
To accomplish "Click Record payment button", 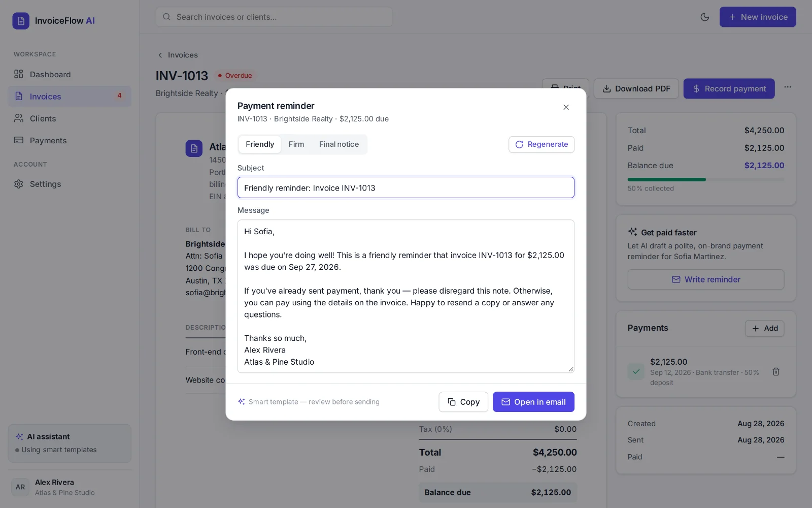I will pos(729,88).
